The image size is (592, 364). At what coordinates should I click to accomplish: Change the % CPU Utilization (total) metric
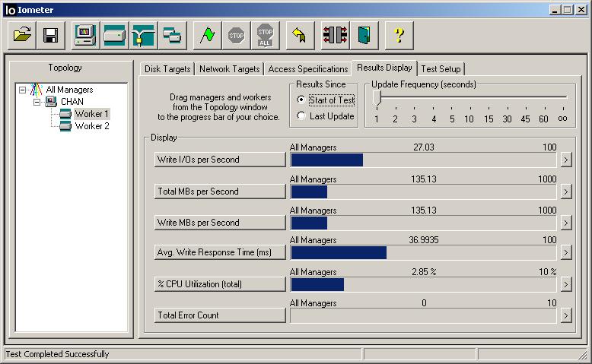(220, 284)
